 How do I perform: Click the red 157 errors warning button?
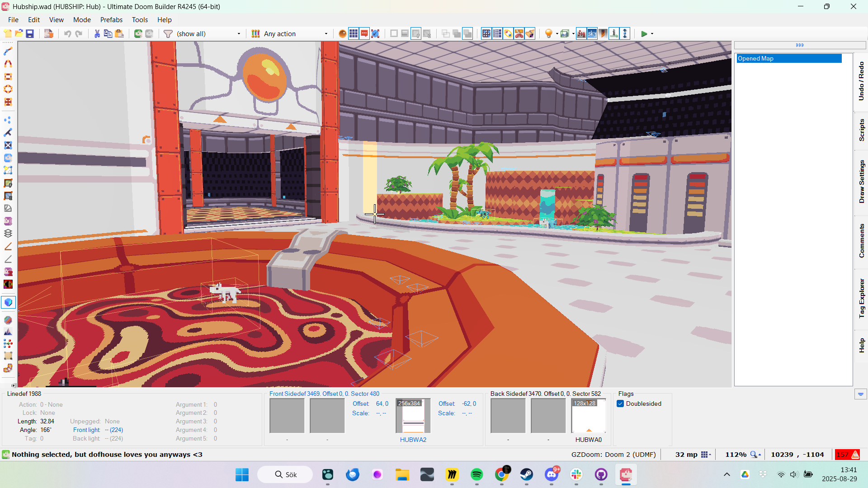click(848, 454)
